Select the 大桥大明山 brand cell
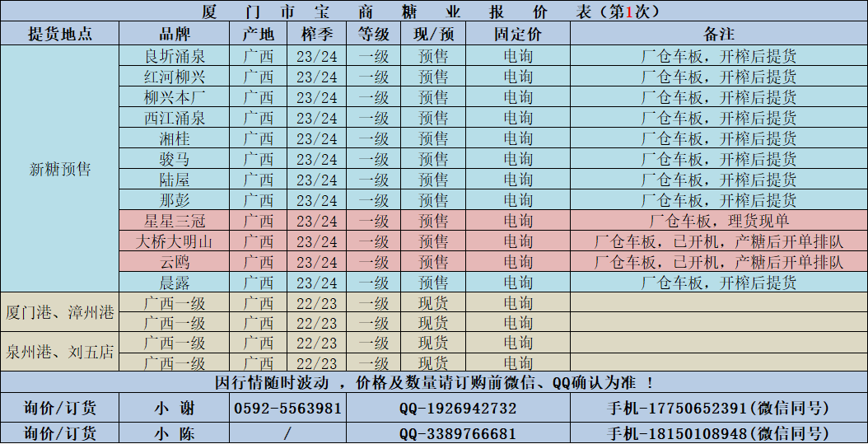 pyautogui.click(x=174, y=241)
